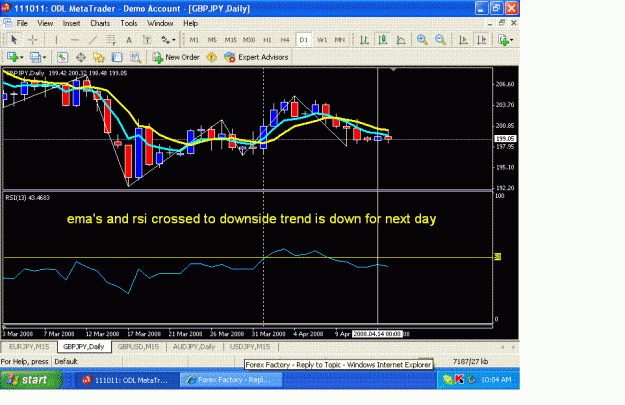Select the crosshair tool
Image resolution: width=625 pixels, height=405 pixels.
tap(33, 39)
